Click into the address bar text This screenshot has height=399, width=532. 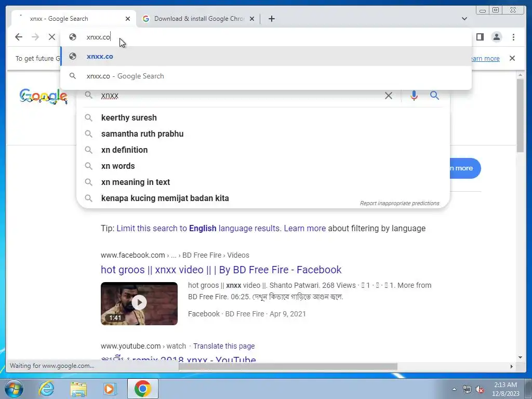coord(98,37)
